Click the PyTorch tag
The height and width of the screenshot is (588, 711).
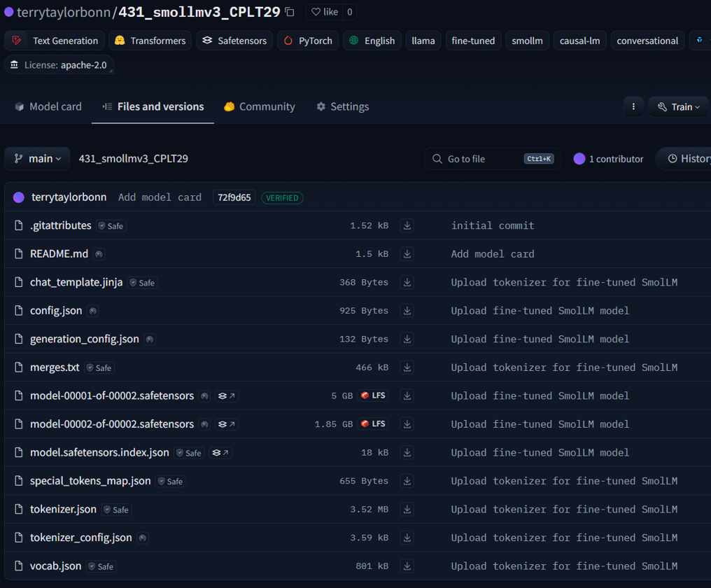(x=308, y=41)
